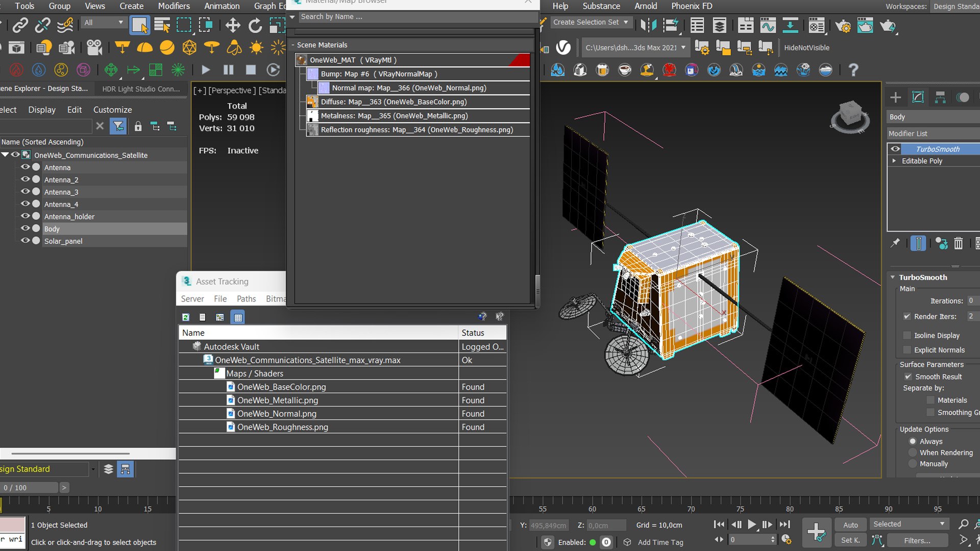The width and height of the screenshot is (980, 551).
Task: Click the Unlink Selection chain icon
Action: pos(43,25)
